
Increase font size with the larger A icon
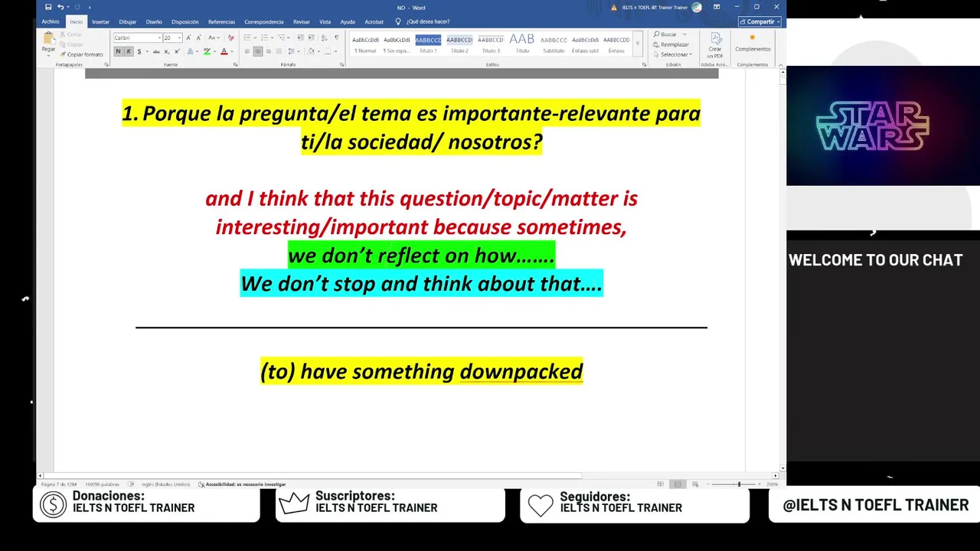click(x=189, y=37)
